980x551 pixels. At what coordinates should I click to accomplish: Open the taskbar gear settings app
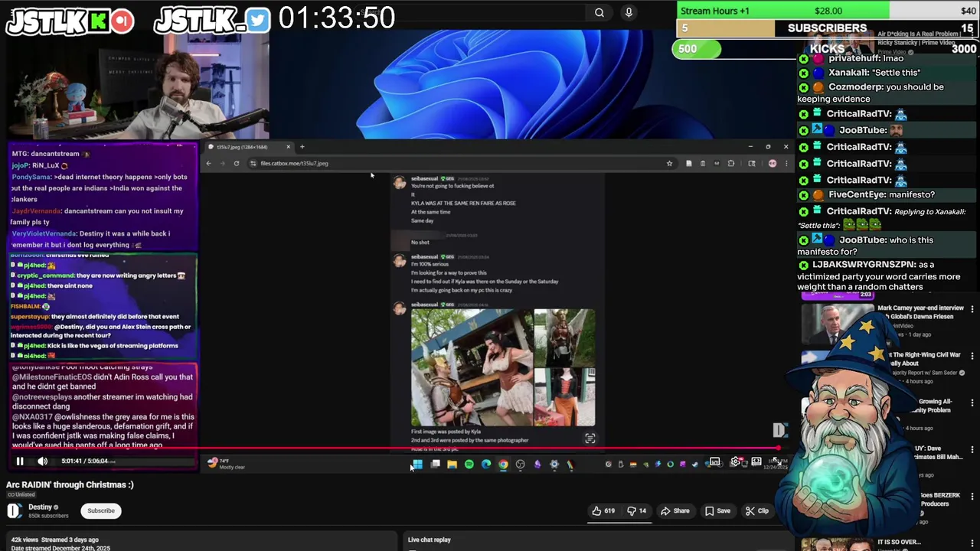(x=554, y=464)
